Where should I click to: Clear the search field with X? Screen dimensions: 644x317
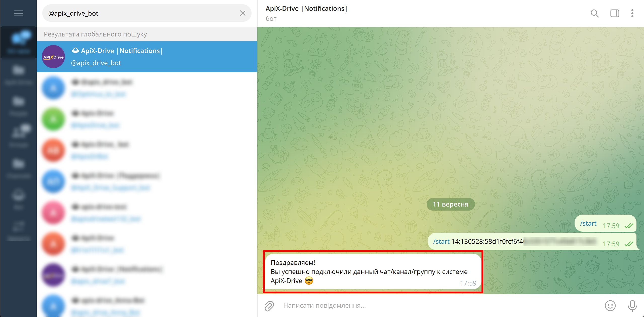point(243,13)
